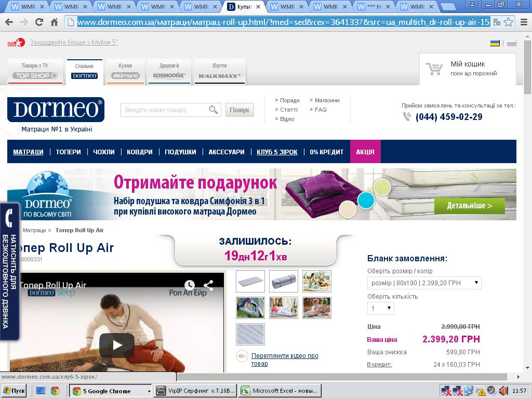Screen dimensions: 532x399
Task: Click the translate page icon in address bar
Action: pos(497,22)
